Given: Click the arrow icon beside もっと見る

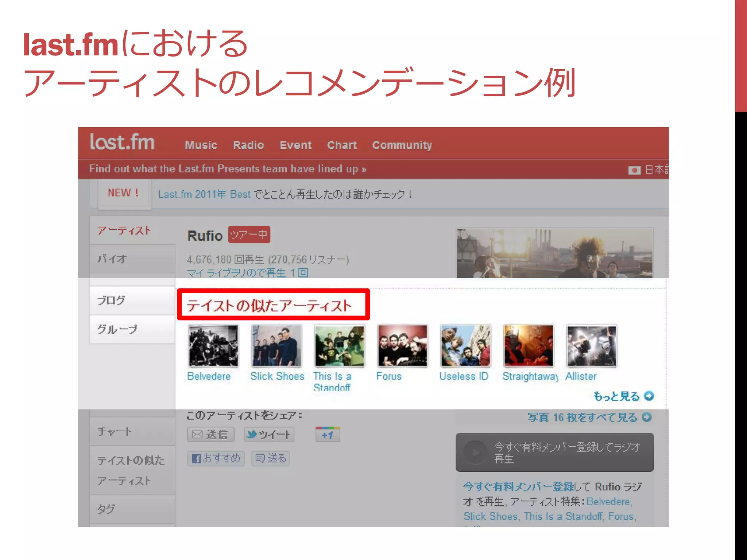Looking at the screenshot, I should [x=649, y=396].
